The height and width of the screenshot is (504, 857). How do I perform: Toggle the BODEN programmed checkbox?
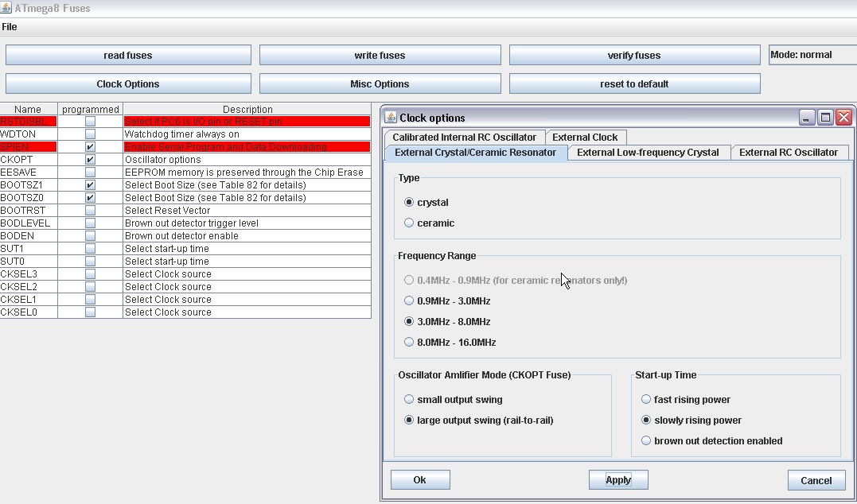tap(90, 236)
